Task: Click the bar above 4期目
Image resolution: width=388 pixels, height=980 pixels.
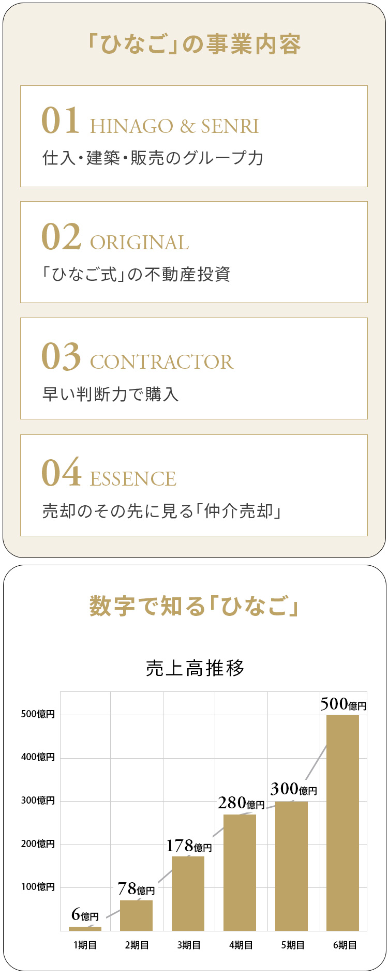Action: (x=240, y=872)
